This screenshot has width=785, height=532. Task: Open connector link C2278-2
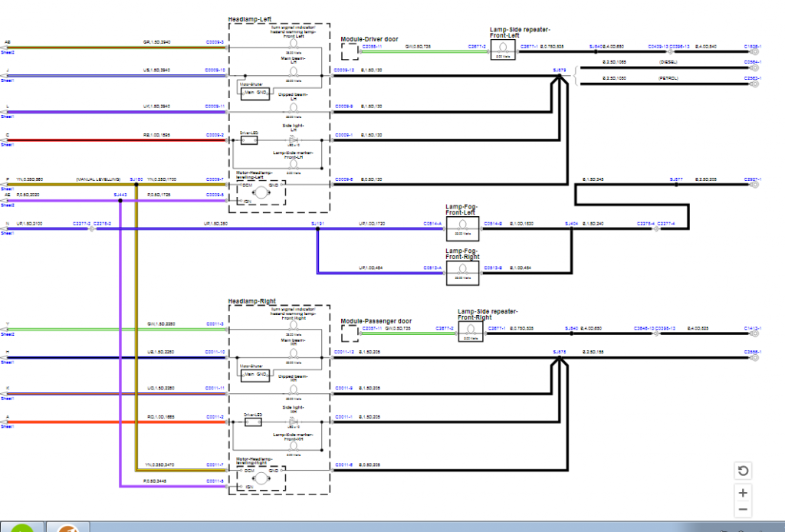(102, 223)
